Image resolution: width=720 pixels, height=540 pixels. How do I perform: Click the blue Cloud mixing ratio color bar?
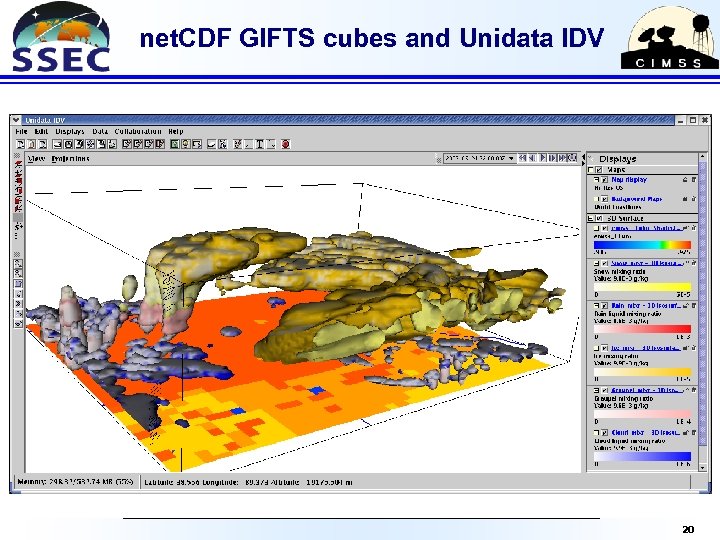click(642, 456)
